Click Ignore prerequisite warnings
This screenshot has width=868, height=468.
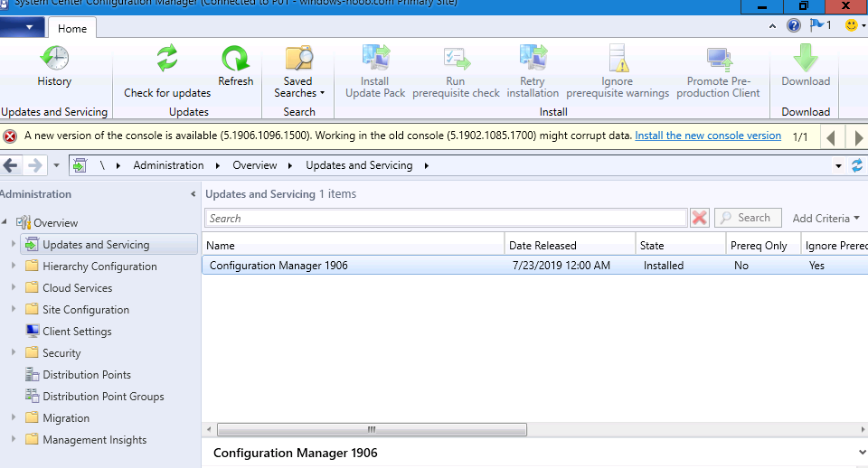pos(618,72)
